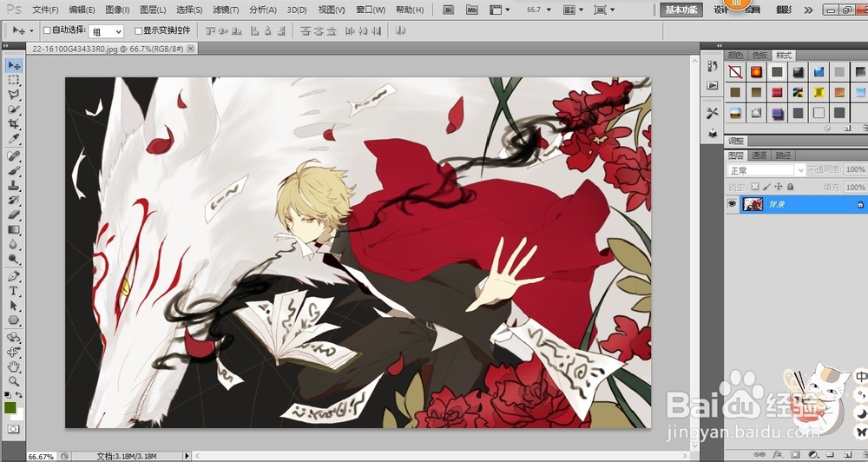Open the layer blend mode 正常 dropdown
The width and height of the screenshot is (868, 462).
(766, 169)
